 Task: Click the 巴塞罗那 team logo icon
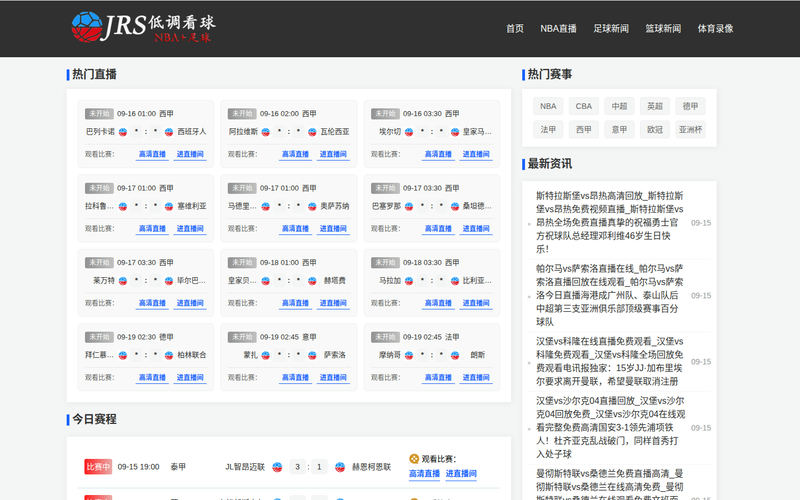coord(409,207)
